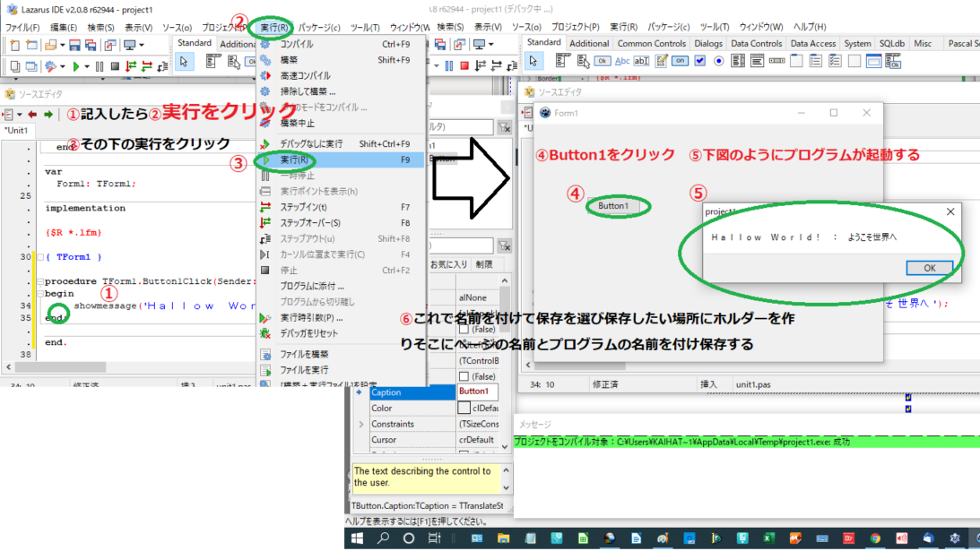Toggle the (False) checkbox directly above Caption row
The height and width of the screenshot is (551, 980).
pos(464,376)
